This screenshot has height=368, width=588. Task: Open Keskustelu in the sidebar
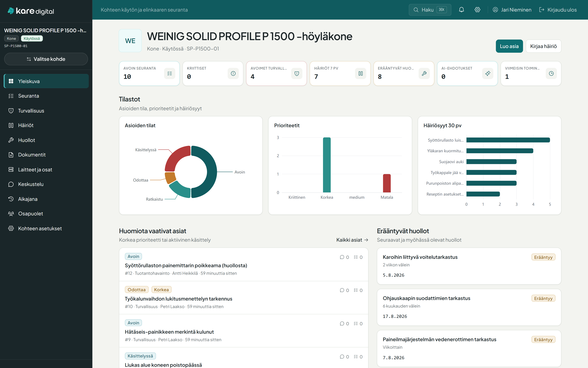point(46,184)
